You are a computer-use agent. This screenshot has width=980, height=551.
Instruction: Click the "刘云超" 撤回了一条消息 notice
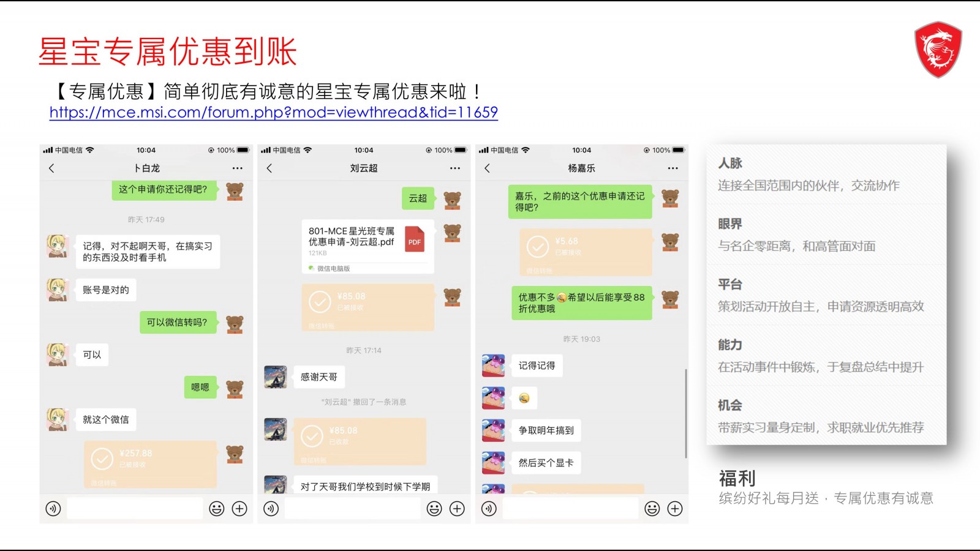click(x=364, y=402)
